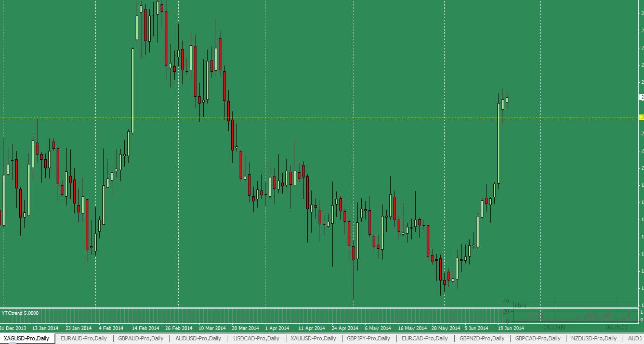Switch to GBPCAD-Pro,Daily chart tab
Image resolution: width=644 pixels, height=344 pixels.
pos(538,338)
